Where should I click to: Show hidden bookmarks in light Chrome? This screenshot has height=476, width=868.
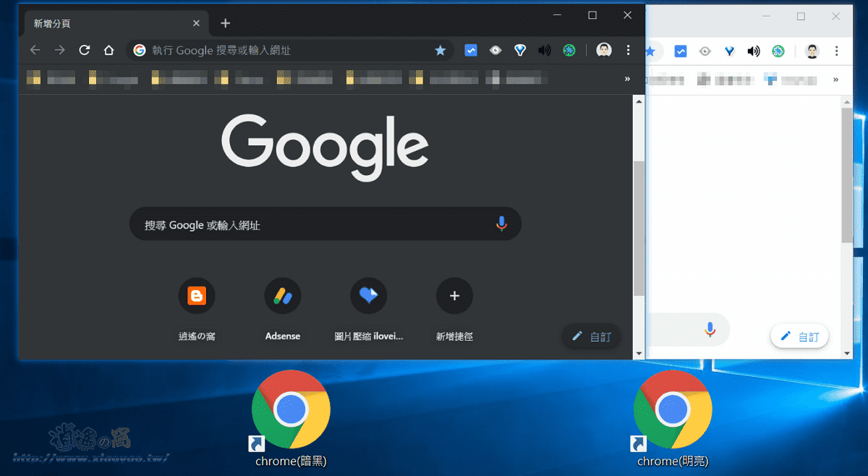click(836, 79)
